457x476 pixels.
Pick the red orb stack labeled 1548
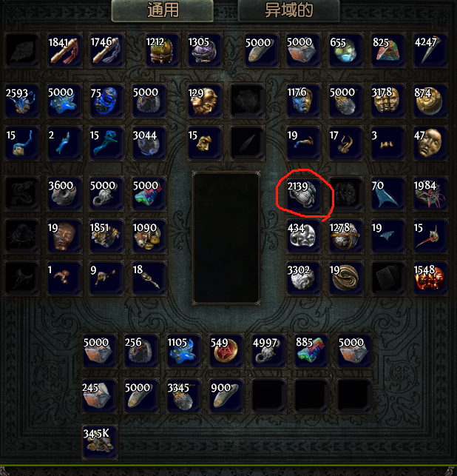click(430, 278)
